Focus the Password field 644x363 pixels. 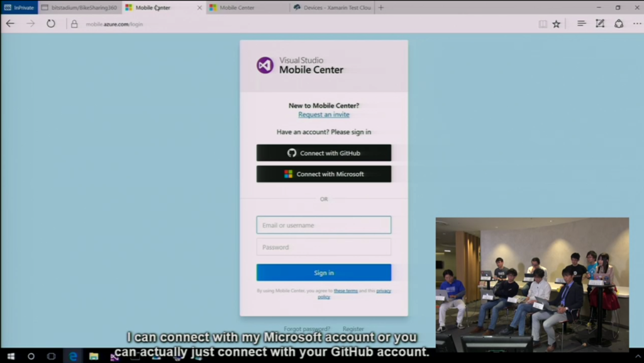(x=324, y=247)
